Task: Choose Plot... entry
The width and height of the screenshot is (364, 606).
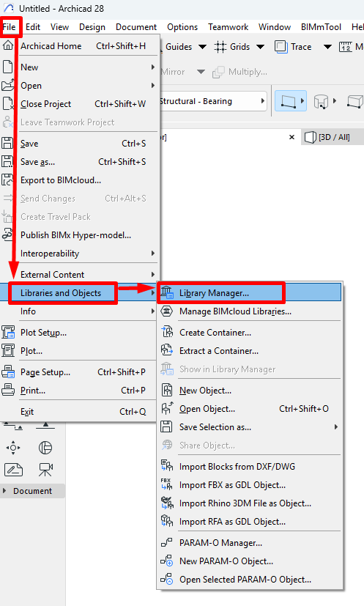Action: 80,351
